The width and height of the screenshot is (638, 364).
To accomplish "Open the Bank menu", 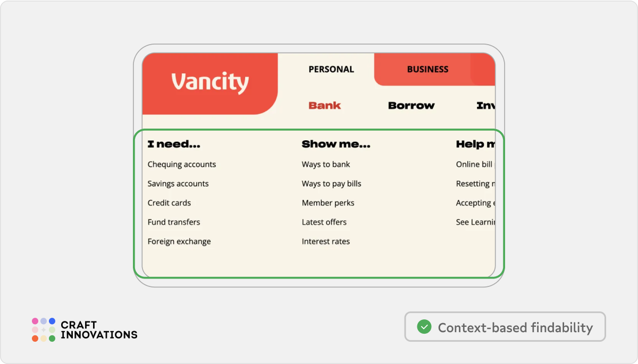I will point(324,105).
